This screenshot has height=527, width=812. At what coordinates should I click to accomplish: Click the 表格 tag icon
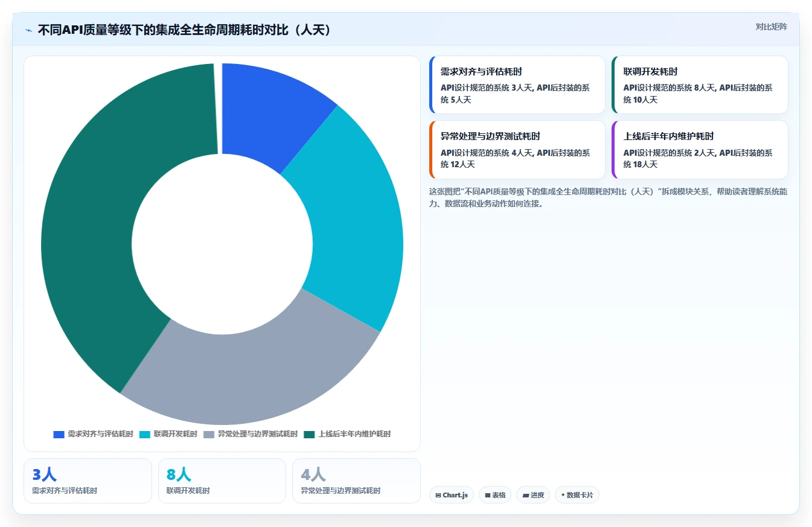tap(487, 495)
